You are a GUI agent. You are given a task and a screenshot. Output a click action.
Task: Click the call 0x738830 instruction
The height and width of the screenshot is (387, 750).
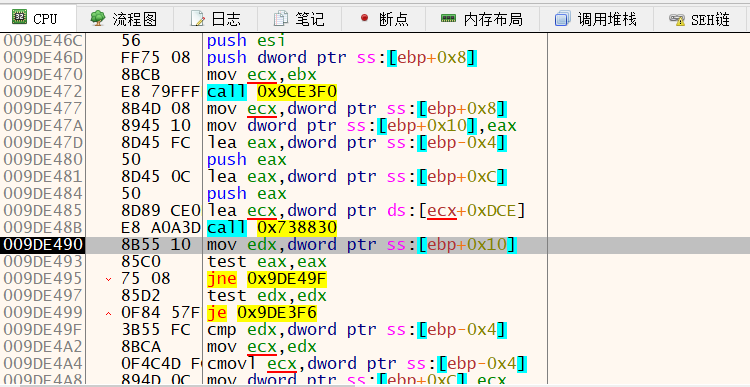click(x=272, y=228)
